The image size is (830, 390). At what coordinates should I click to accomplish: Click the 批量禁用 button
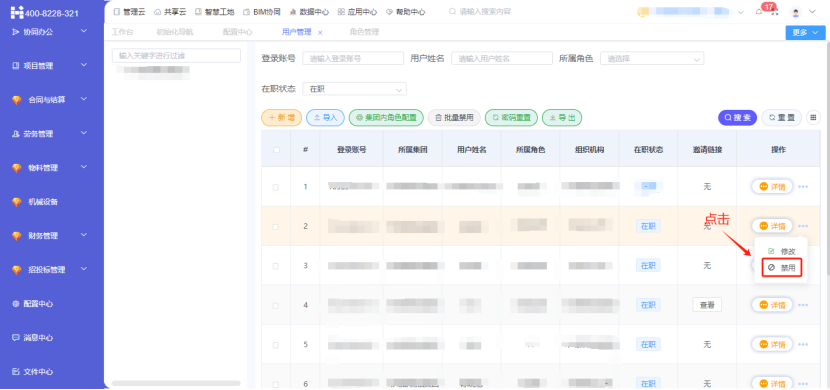(x=454, y=117)
